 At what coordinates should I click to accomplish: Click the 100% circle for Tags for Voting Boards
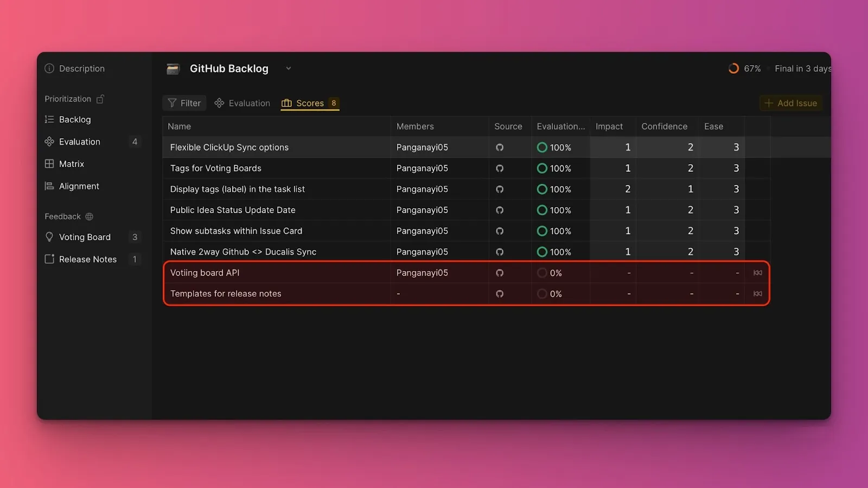(541, 169)
